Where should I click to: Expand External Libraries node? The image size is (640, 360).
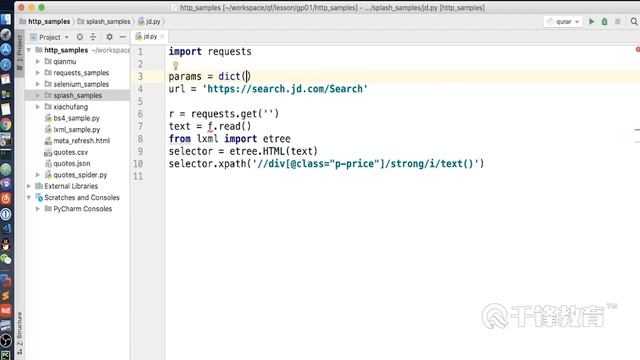(29, 186)
